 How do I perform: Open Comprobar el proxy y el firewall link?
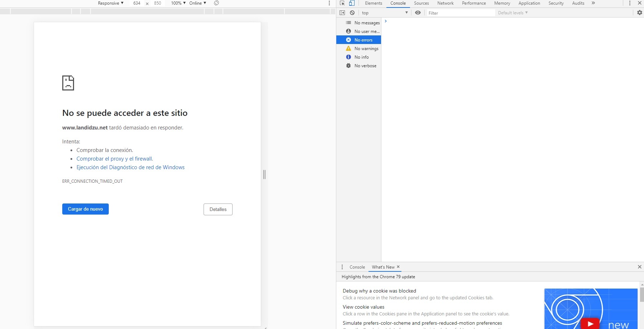[x=115, y=159]
